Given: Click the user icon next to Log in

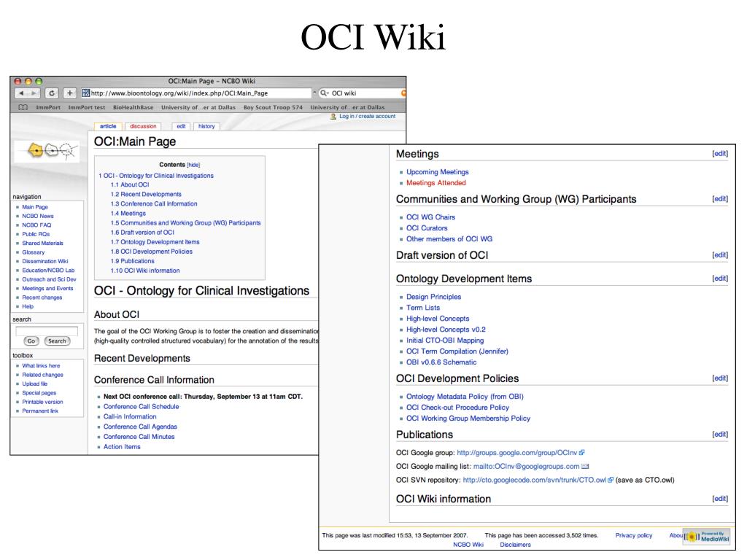Looking at the screenshot, I should pos(333,116).
